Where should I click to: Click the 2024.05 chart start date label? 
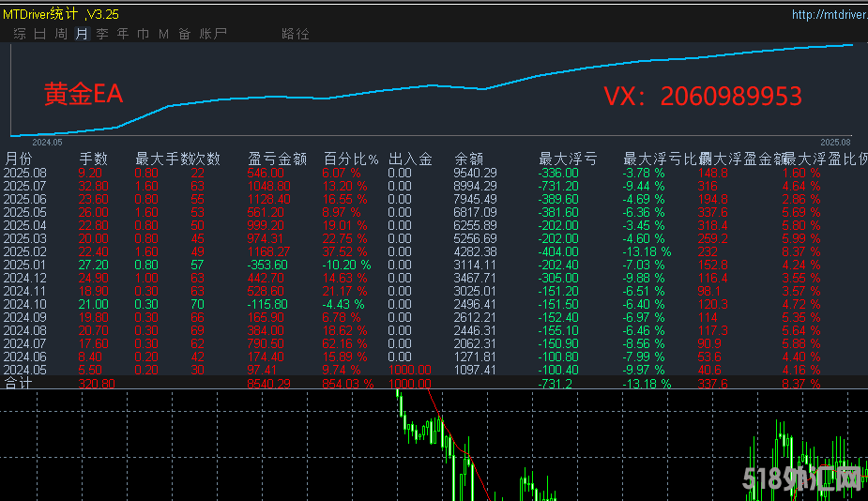47,143
